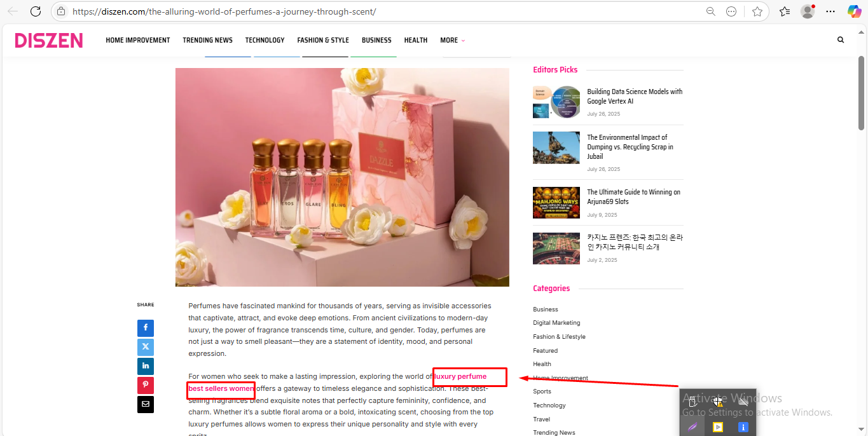
Task: Open the circled three-dots address bar icon
Action: [x=731, y=11]
